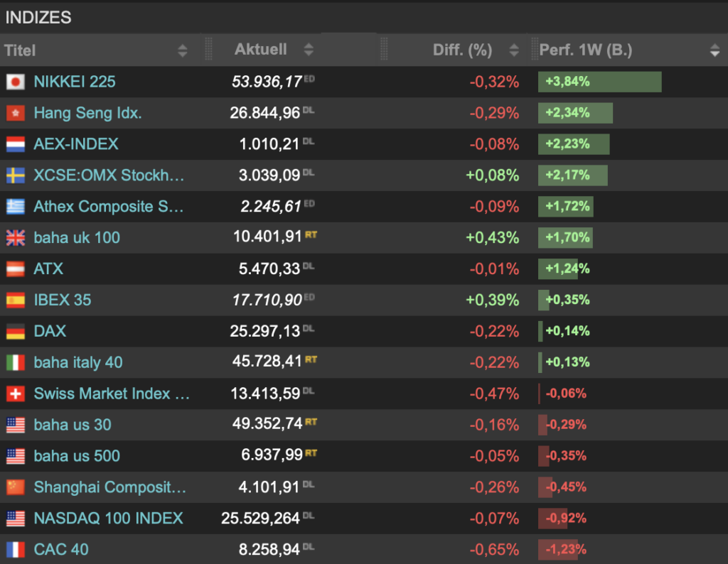Click the UK flag beside baha uk 100

(x=15, y=238)
